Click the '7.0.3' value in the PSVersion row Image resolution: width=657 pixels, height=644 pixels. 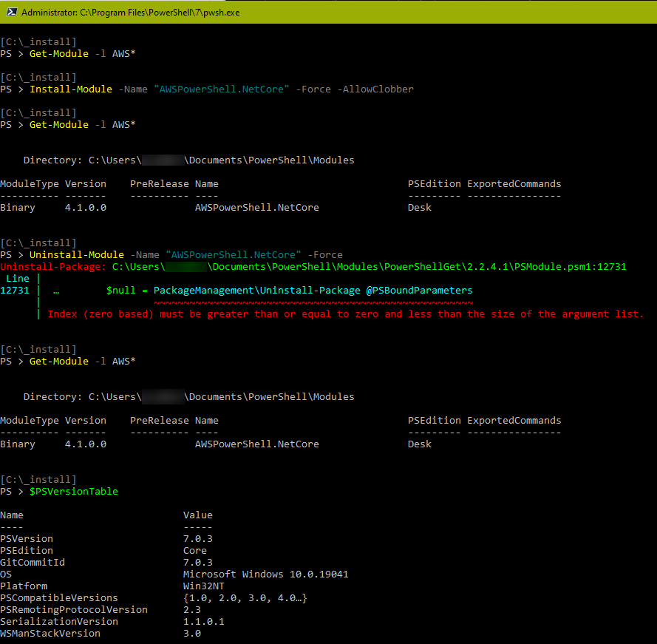click(198, 539)
